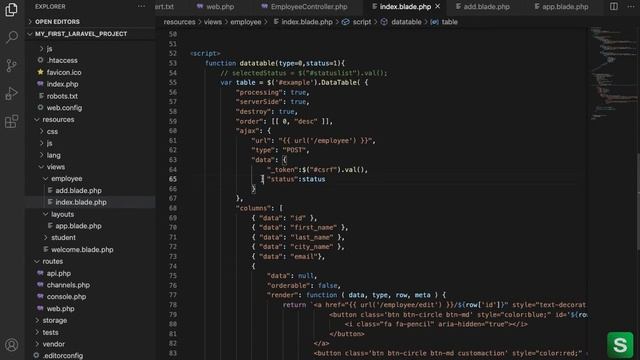Switch to the partially visible .txt tab
The image size is (640, 360).
click(164, 7)
